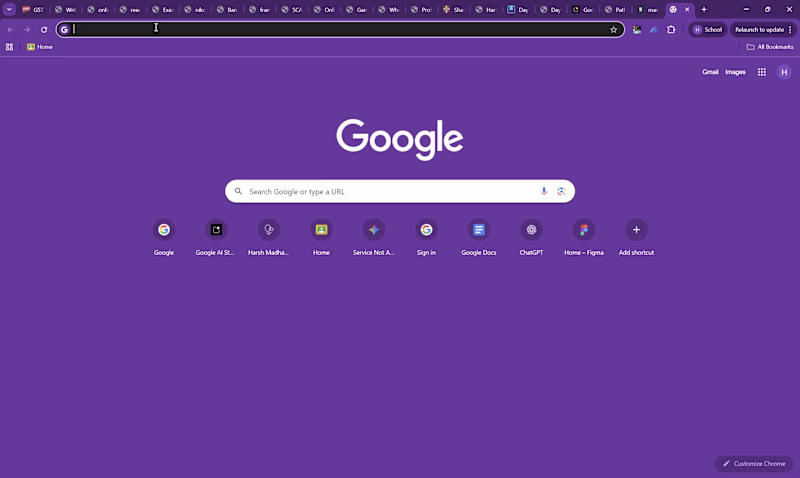Open Images link
The height and width of the screenshot is (478, 800).
(735, 72)
